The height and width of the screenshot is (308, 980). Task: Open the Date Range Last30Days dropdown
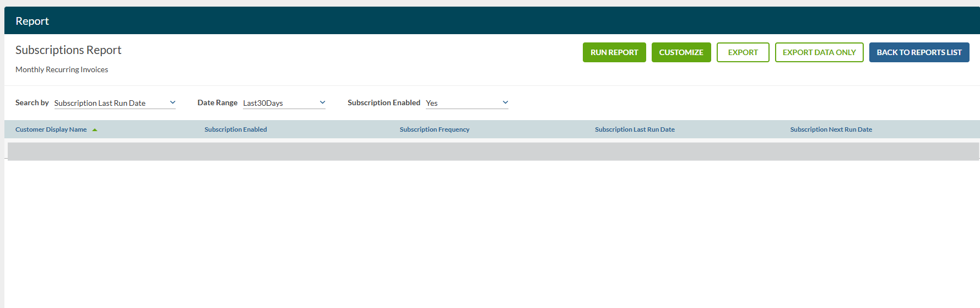tap(284, 103)
